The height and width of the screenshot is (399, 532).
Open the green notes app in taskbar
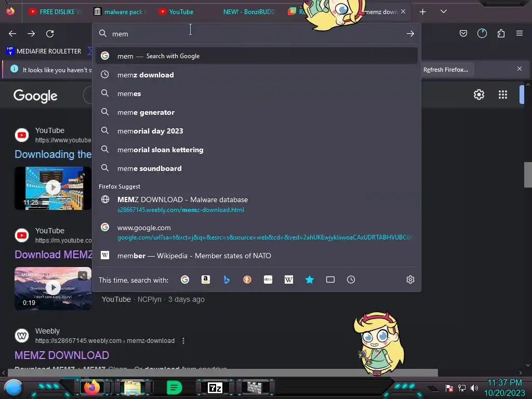[x=175, y=388]
